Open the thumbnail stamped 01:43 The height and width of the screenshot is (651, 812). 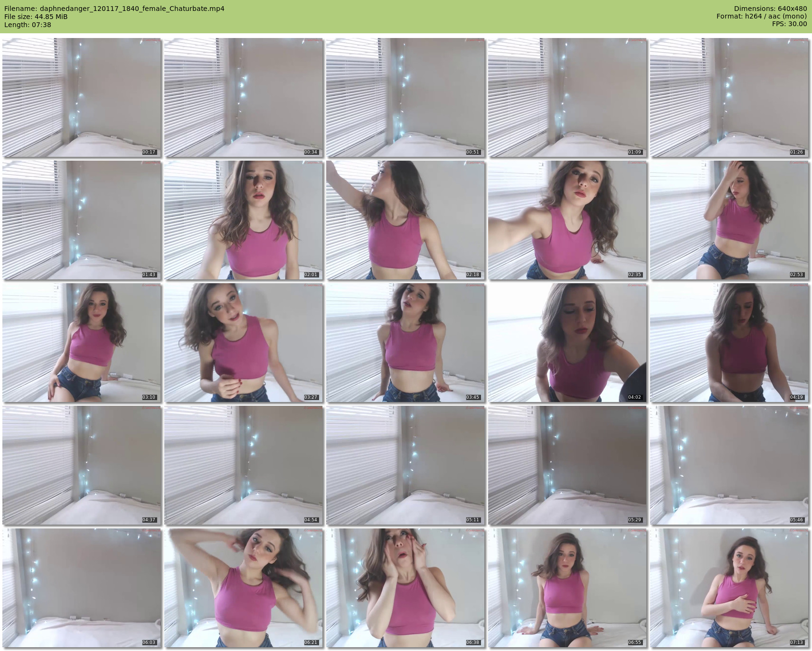82,220
